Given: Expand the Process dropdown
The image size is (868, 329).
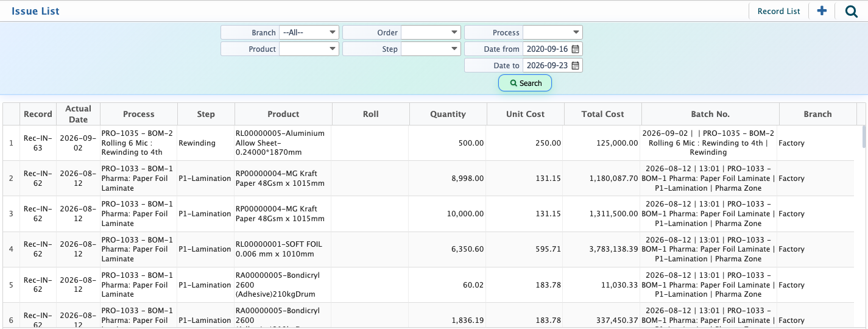Looking at the screenshot, I should 552,32.
